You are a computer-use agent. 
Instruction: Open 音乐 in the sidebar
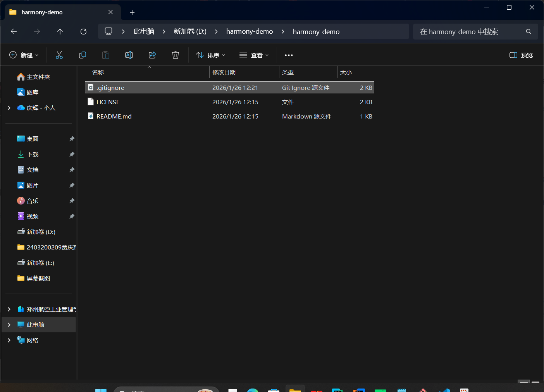[33, 201]
